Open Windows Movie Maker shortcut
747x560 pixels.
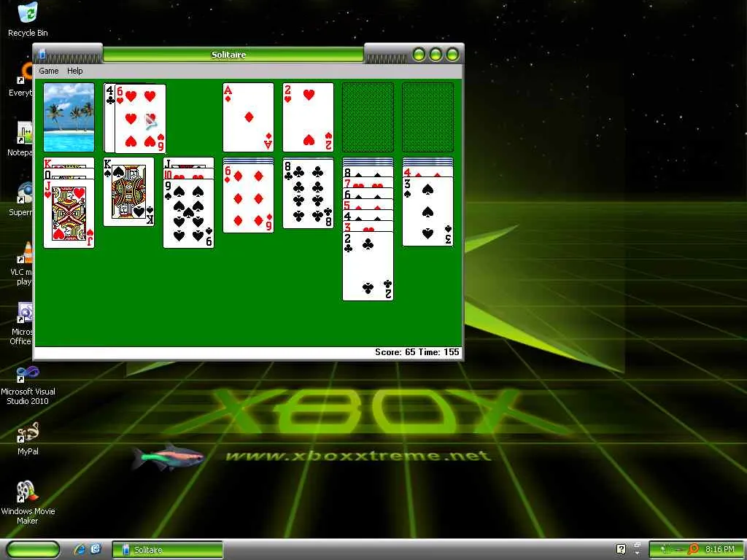click(x=28, y=503)
